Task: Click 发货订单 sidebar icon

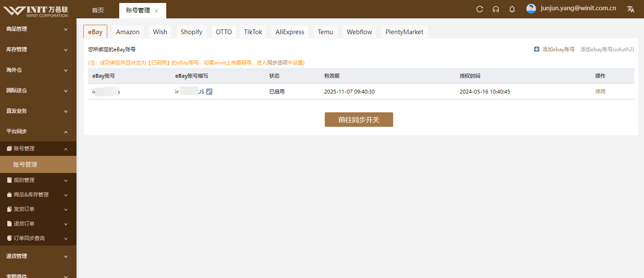Action: tap(9, 209)
